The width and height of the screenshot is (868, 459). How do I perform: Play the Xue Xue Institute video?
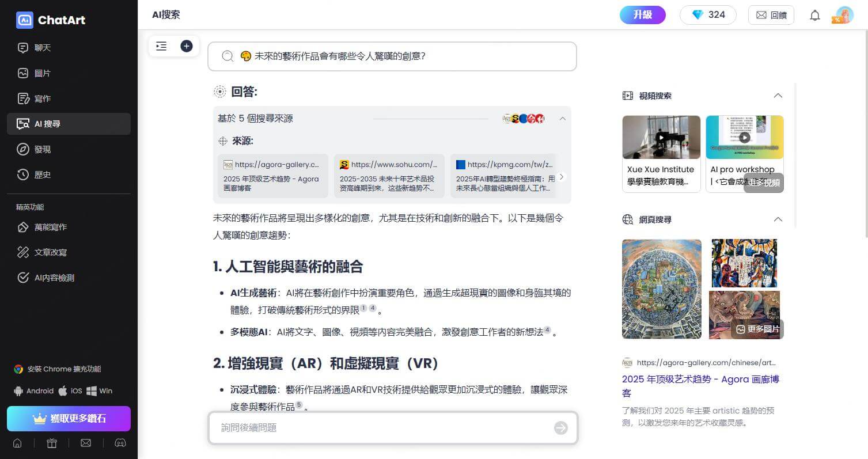(661, 138)
